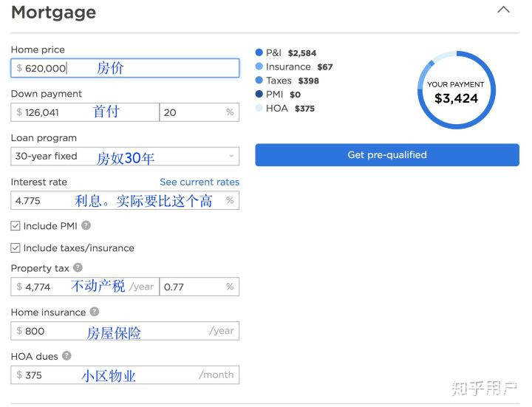
Task: Click the $0 PMI value
Action: (295, 95)
